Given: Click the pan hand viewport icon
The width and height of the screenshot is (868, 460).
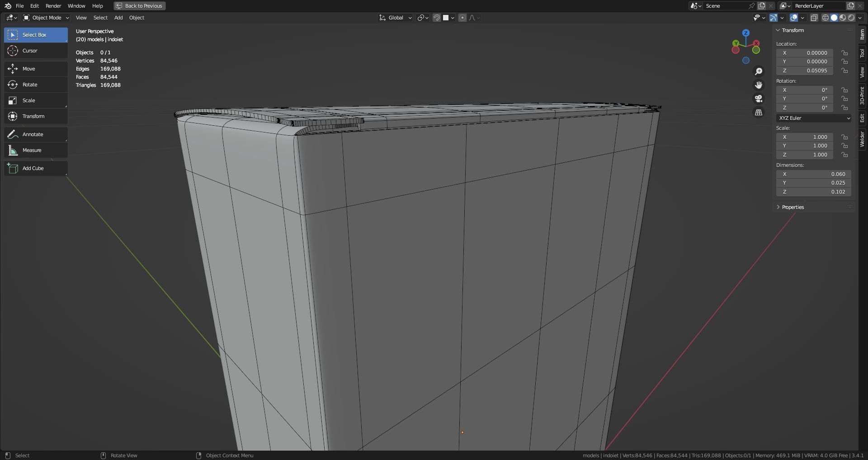Looking at the screenshot, I should [x=759, y=85].
